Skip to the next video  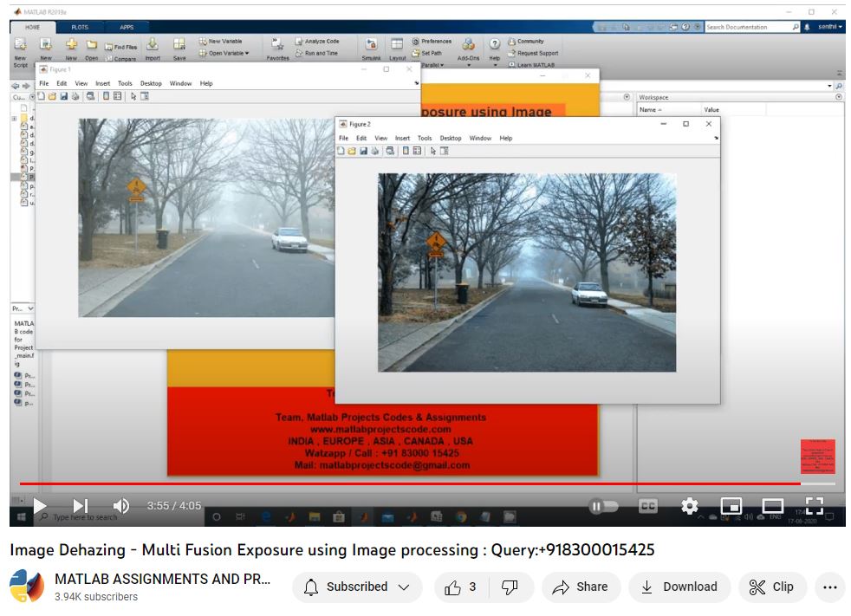pyautogui.click(x=81, y=506)
